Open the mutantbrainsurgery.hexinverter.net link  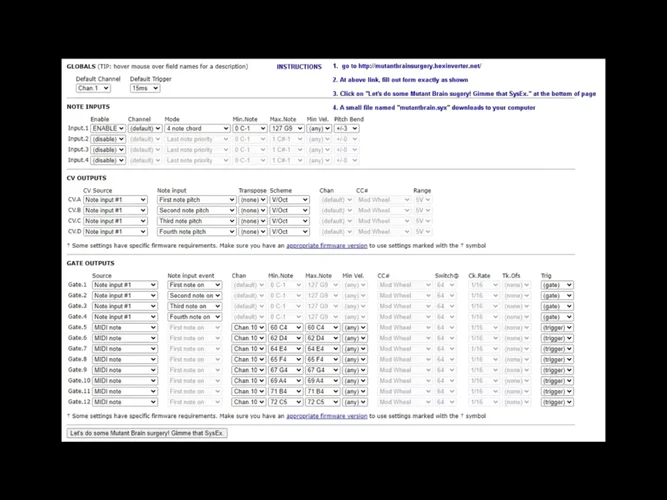click(x=420, y=66)
